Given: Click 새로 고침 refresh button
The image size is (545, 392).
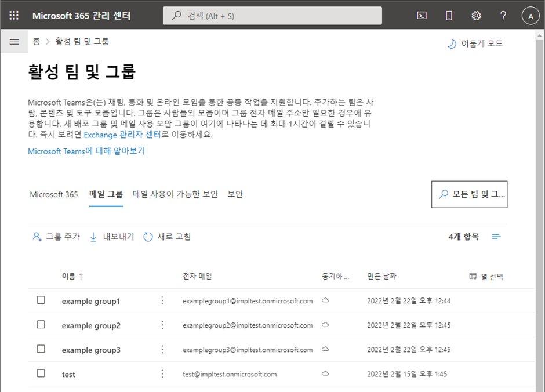Looking at the screenshot, I should pos(167,237).
